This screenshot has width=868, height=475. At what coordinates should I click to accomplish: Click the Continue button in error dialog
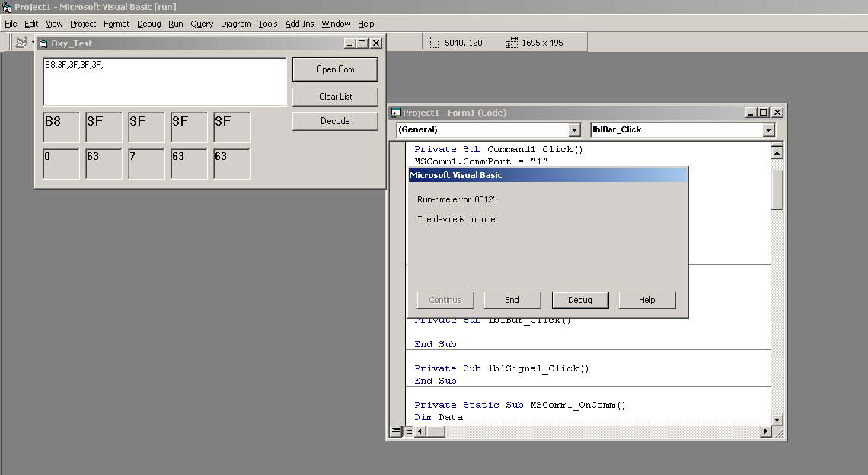pos(445,300)
